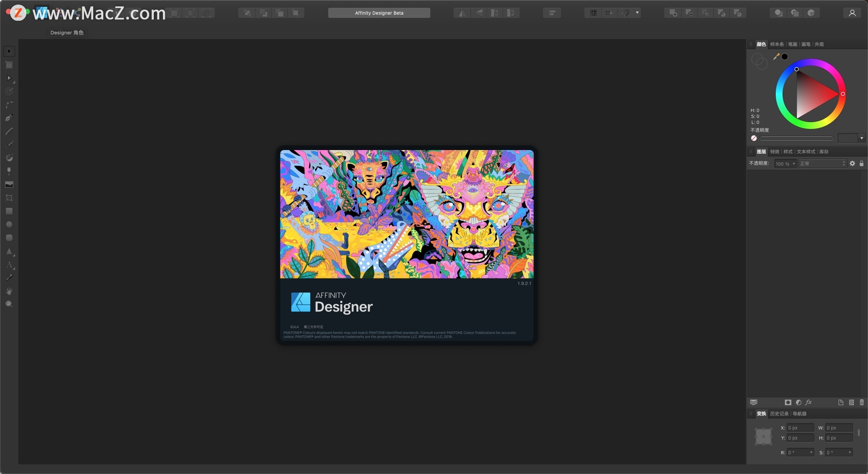The image size is (868, 474).
Task: Click the Rotate Clockwise toolbar icon
Action: pyautogui.click(x=511, y=13)
